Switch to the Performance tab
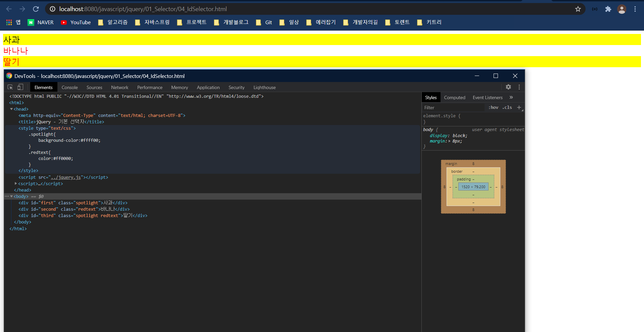The height and width of the screenshot is (332, 644). [150, 87]
